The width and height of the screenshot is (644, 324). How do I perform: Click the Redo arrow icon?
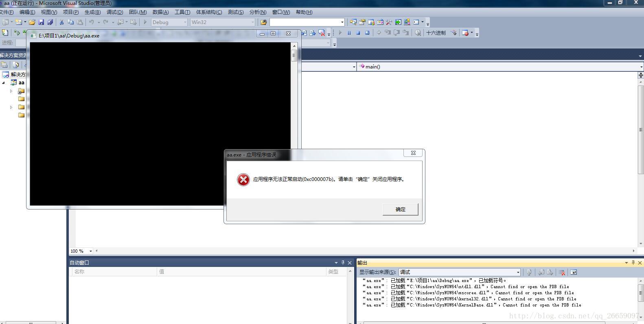[x=106, y=22]
